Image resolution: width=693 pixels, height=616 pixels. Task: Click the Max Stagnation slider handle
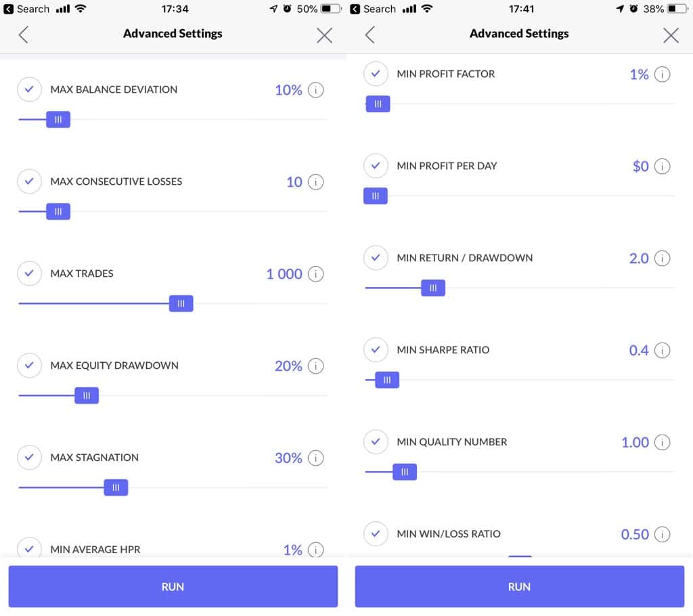116,487
